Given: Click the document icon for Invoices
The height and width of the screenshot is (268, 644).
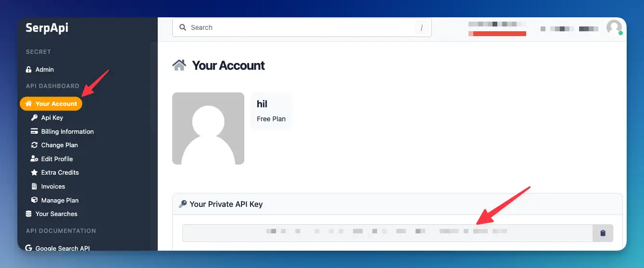Looking at the screenshot, I should (34, 186).
